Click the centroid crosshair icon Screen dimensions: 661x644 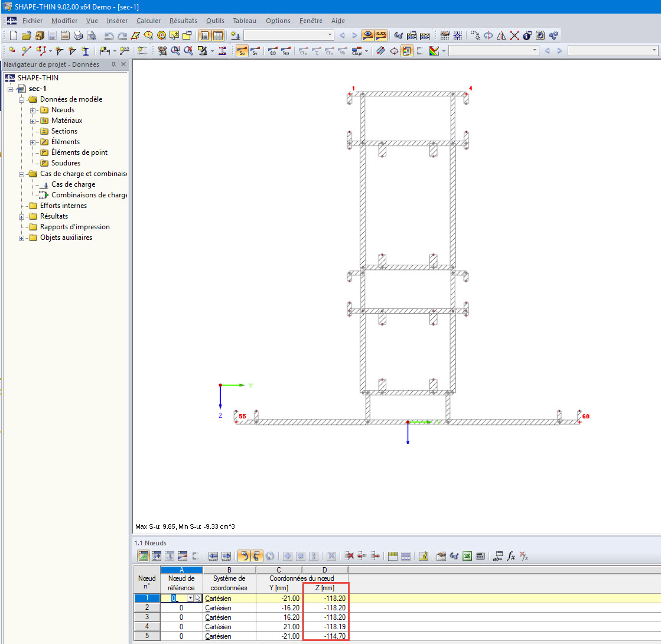point(394,51)
